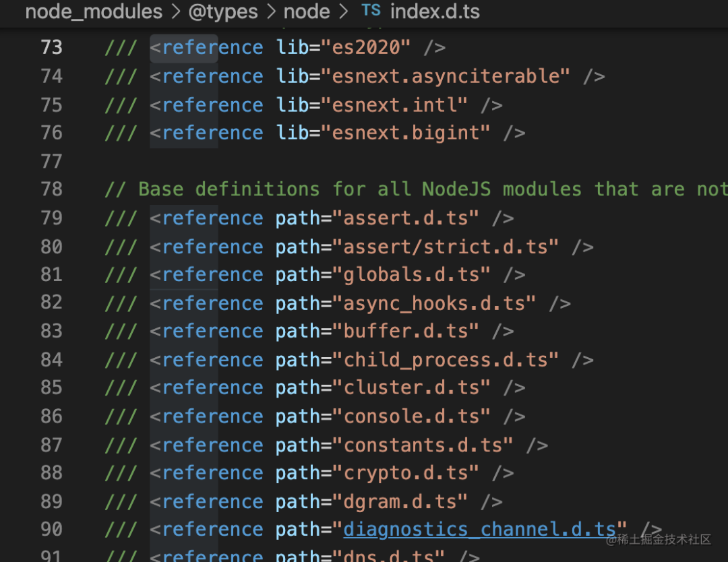This screenshot has width=728, height=562.
Task: Click the "assert/strict.d.ts" path string
Action: (x=446, y=247)
